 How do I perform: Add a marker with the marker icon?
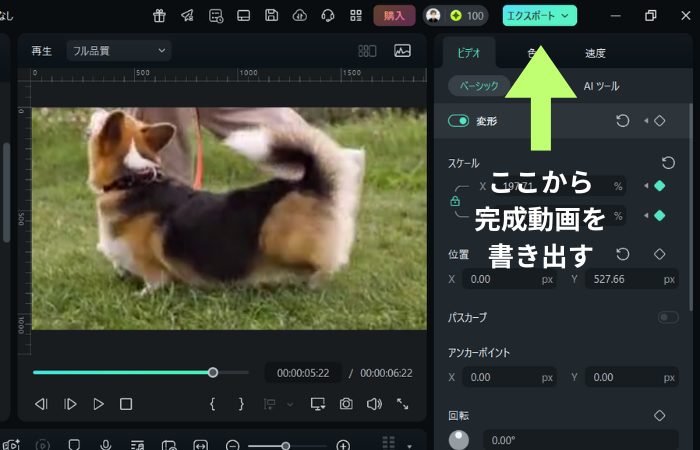pyautogui.click(x=74, y=445)
